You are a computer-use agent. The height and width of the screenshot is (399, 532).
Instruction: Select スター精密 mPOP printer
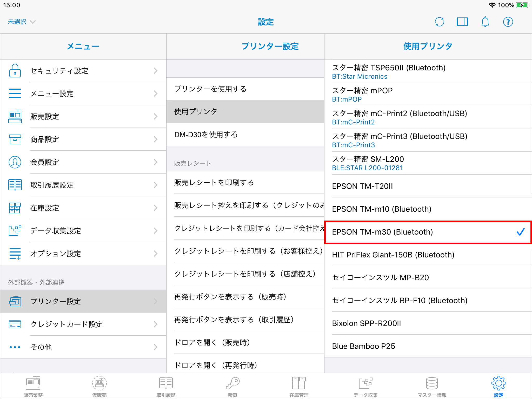pos(428,95)
